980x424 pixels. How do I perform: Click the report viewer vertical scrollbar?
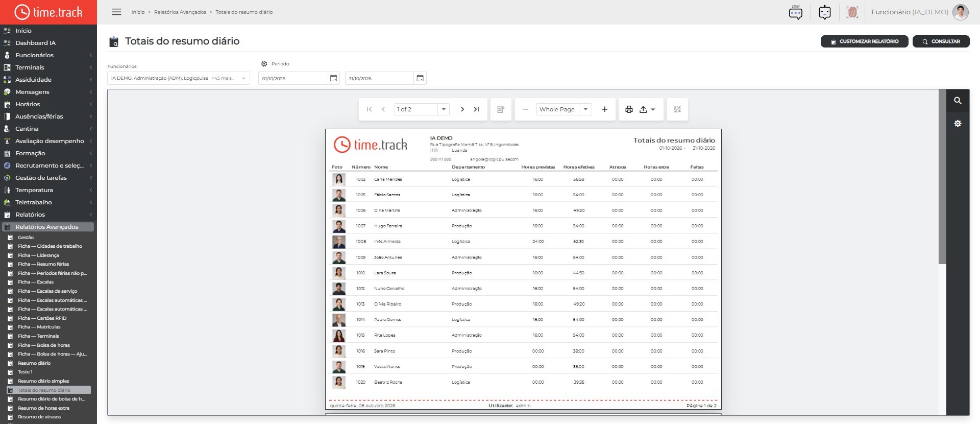[x=942, y=177]
